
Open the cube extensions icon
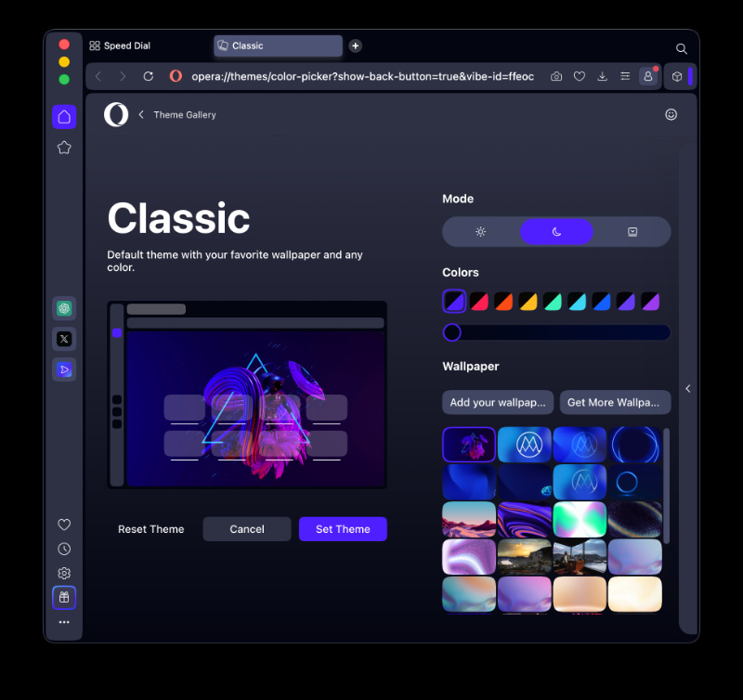(677, 76)
